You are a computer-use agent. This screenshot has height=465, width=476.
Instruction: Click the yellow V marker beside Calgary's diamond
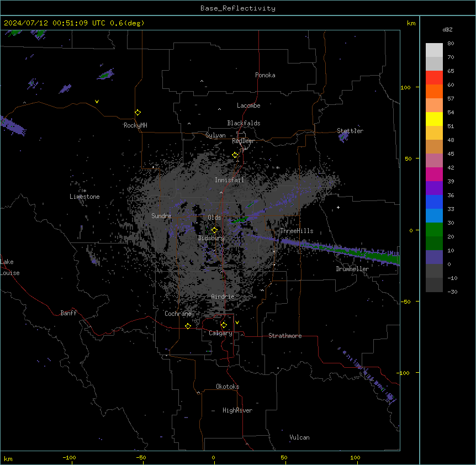coord(237,323)
